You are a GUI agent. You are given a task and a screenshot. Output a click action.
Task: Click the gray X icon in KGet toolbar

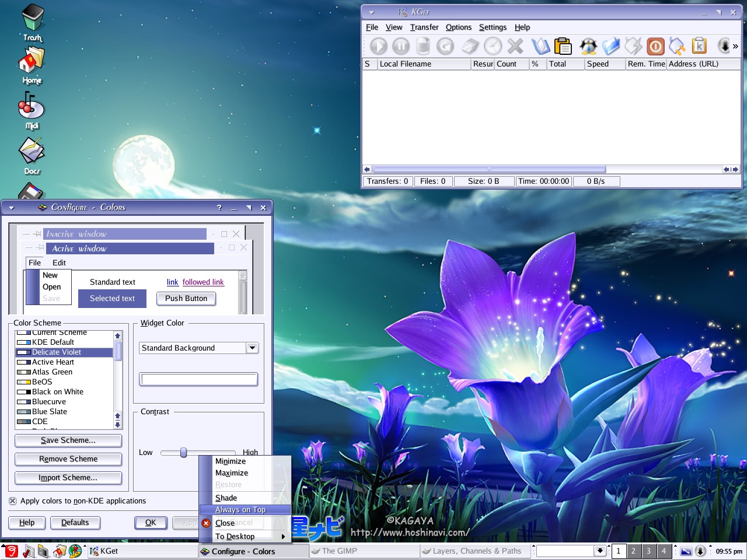click(515, 46)
